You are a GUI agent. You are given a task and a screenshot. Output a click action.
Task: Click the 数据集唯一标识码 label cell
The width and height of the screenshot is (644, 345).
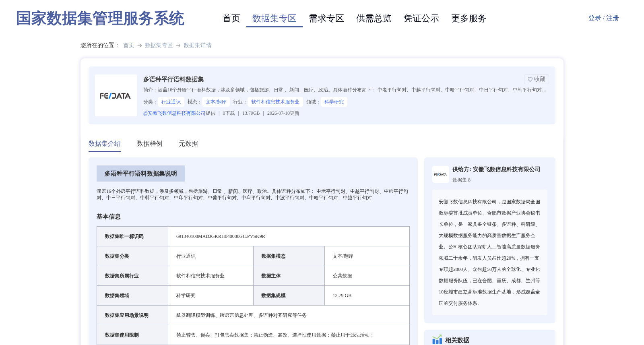(132, 236)
